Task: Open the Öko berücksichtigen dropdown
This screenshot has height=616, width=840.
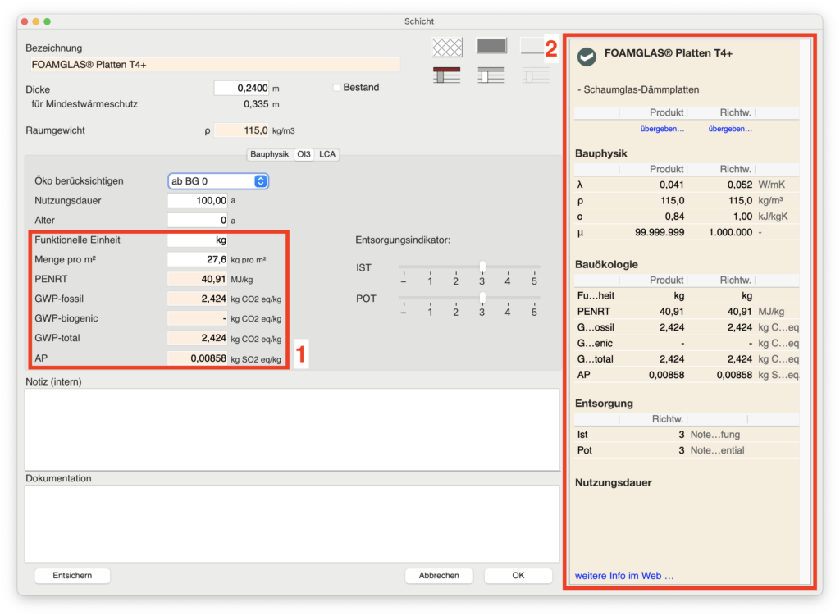Action: [x=218, y=181]
